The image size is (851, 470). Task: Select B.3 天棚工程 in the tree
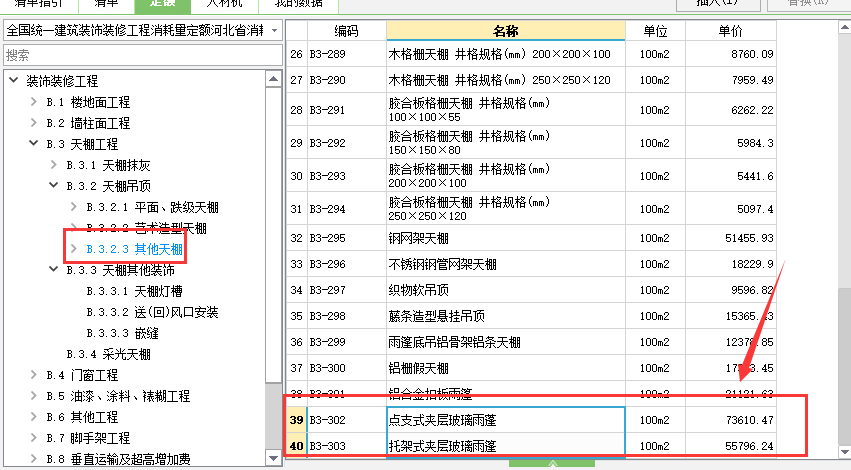[x=82, y=144]
